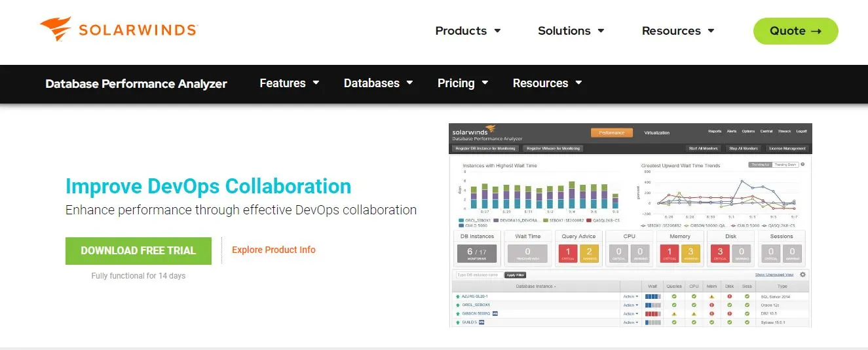The width and height of the screenshot is (868, 350).
Task: Click the Database Instance column header
Action: 536,286
